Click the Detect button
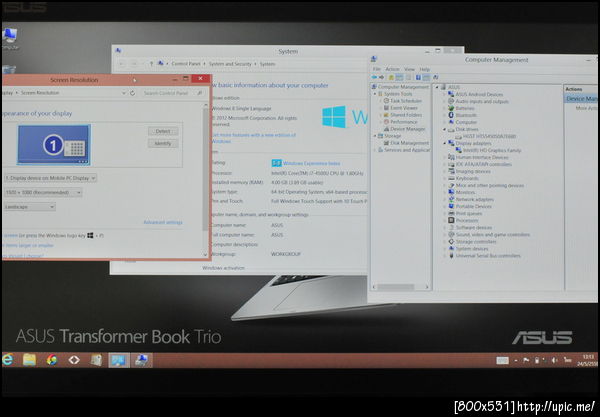Screen dimensions: 600x417 click(x=163, y=131)
